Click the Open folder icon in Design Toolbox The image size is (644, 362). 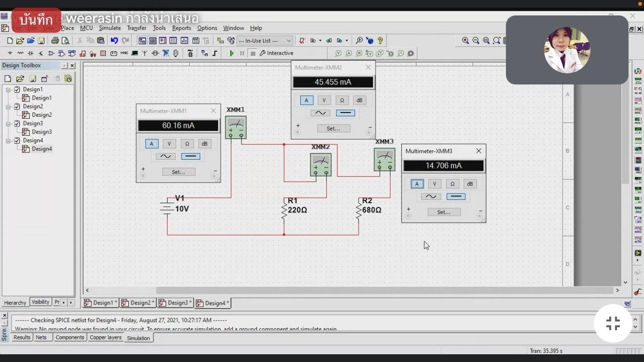coord(20,79)
